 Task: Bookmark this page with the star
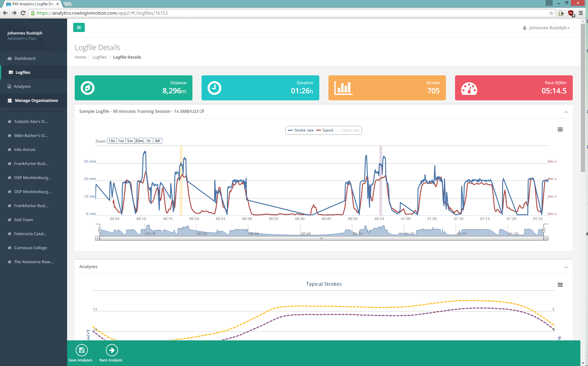point(551,13)
